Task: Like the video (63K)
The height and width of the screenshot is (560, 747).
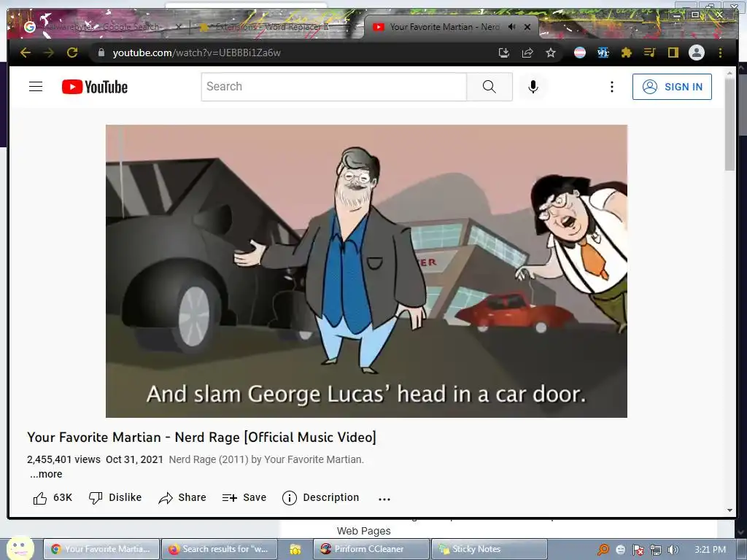Action: tap(53, 497)
